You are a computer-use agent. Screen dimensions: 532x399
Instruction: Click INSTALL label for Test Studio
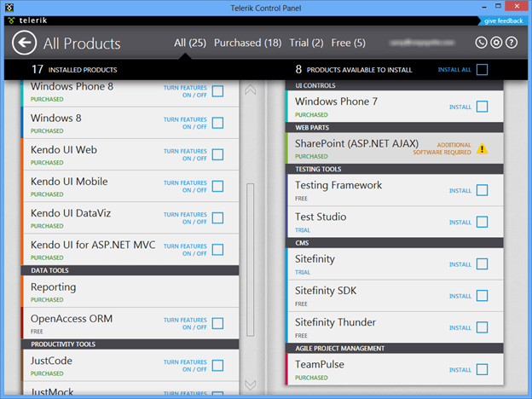click(x=460, y=223)
